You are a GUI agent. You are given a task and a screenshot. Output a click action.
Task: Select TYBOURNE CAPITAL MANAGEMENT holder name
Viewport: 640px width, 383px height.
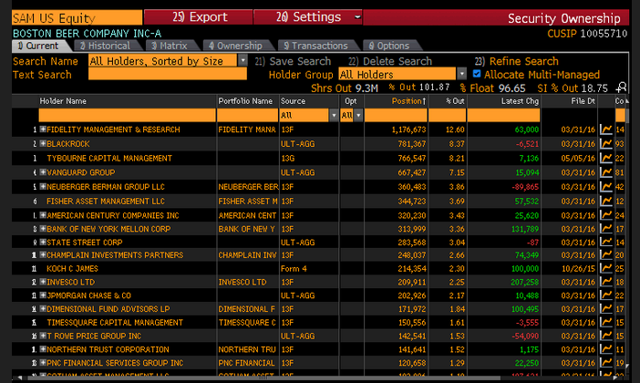coord(109,158)
